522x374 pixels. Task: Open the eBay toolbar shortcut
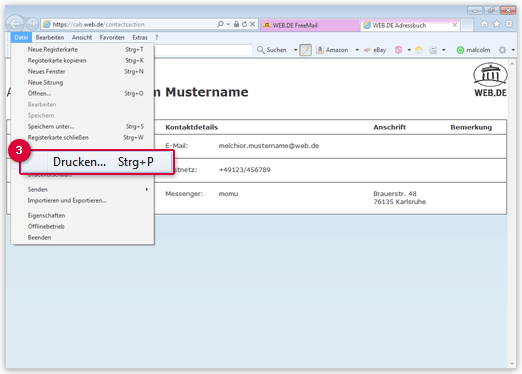(375, 50)
